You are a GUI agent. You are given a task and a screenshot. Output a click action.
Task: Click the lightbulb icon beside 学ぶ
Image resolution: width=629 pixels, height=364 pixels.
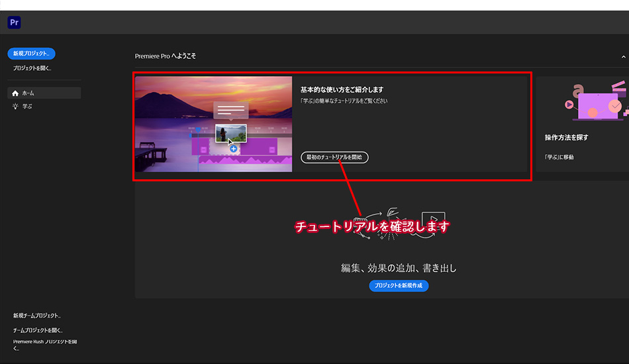point(15,107)
